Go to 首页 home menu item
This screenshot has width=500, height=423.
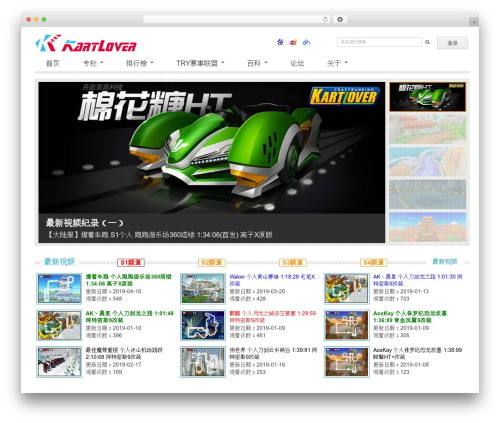coord(53,63)
